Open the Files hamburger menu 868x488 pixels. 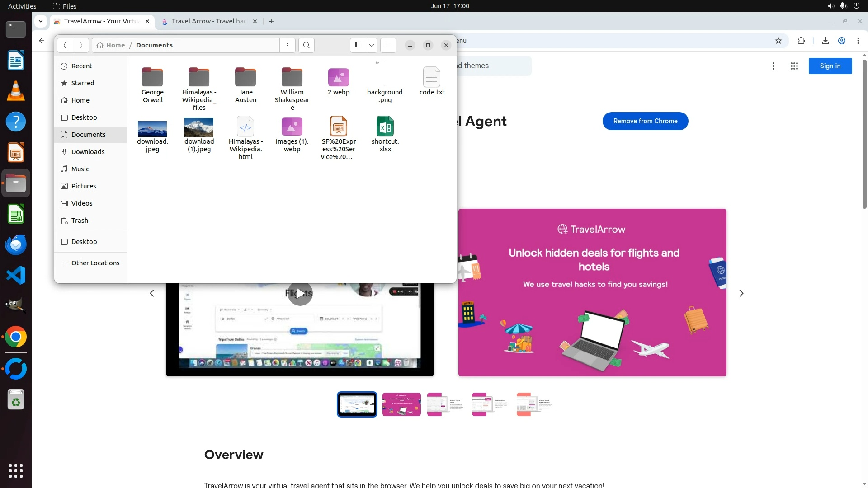388,45
